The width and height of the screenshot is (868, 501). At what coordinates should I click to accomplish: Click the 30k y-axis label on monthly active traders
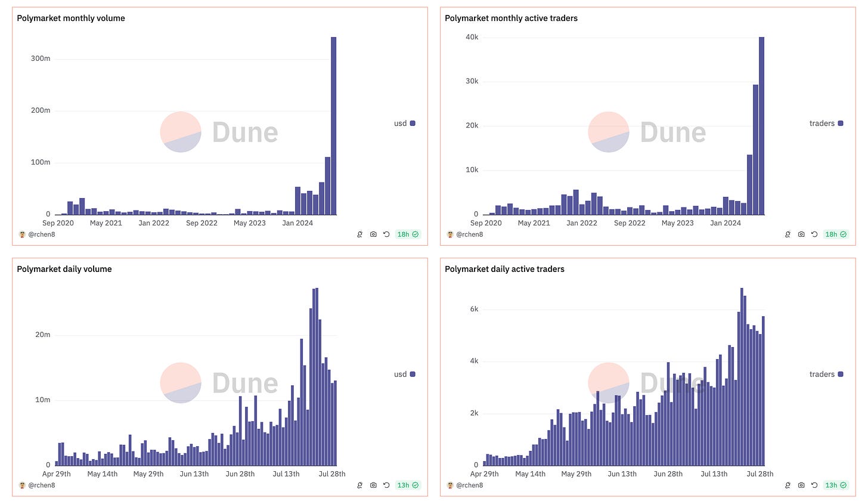pyautogui.click(x=472, y=81)
